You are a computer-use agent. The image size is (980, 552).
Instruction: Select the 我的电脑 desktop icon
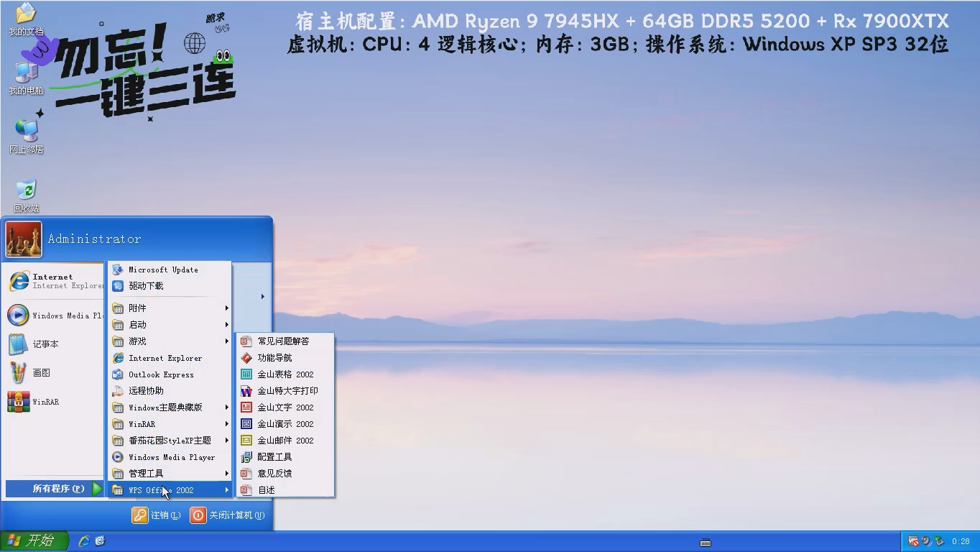click(26, 78)
